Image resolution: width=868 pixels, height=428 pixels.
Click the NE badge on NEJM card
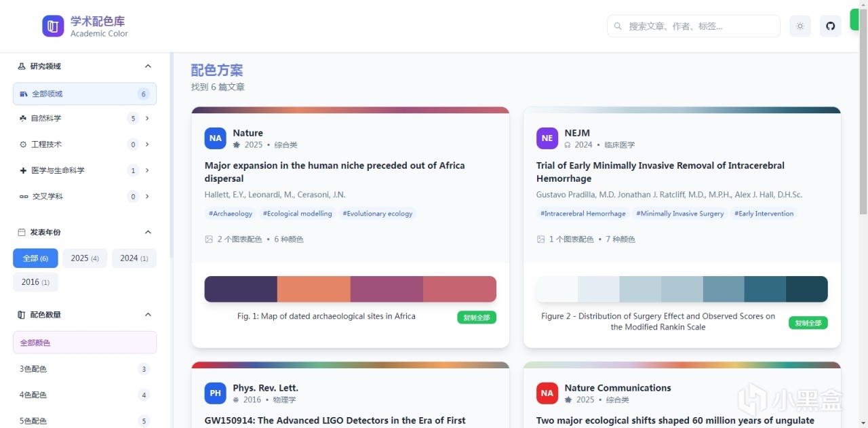pyautogui.click(x=547, y=138)
